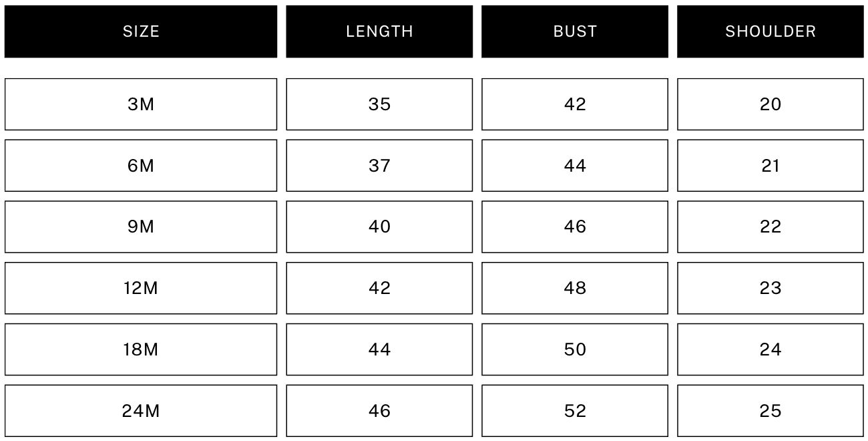Select shoulder value 25 in 24M row
This screenshot has height=441, width=868.
tap(771, 411)
